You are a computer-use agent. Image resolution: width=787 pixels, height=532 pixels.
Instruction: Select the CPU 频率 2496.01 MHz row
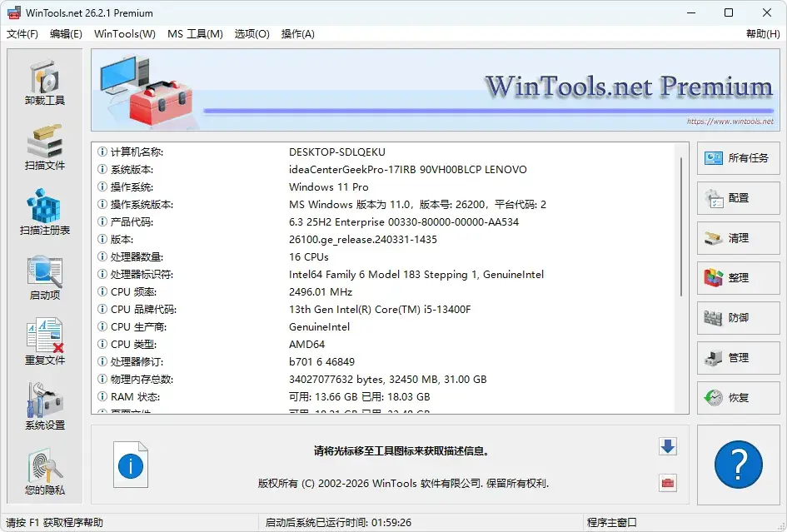point(385,292)
